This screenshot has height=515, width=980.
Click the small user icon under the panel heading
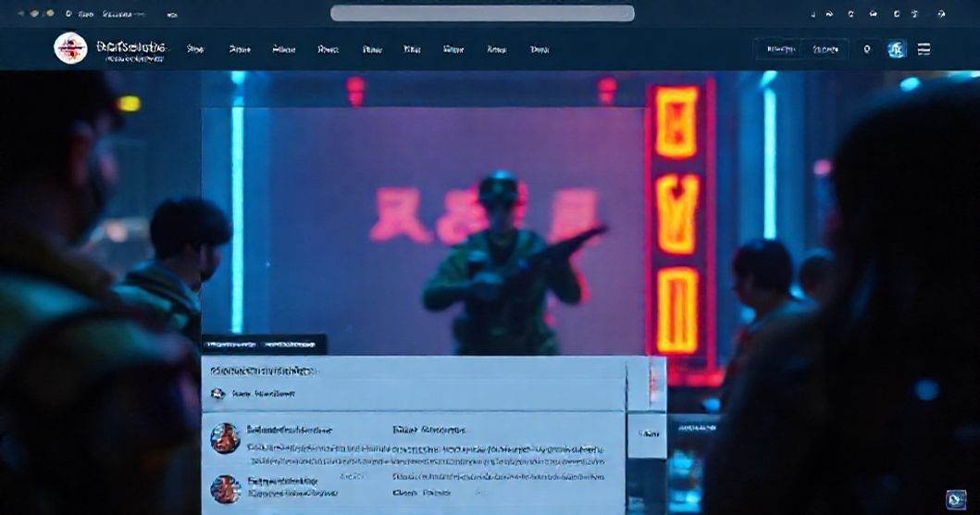pyautogui.click(x=217, y=394)
